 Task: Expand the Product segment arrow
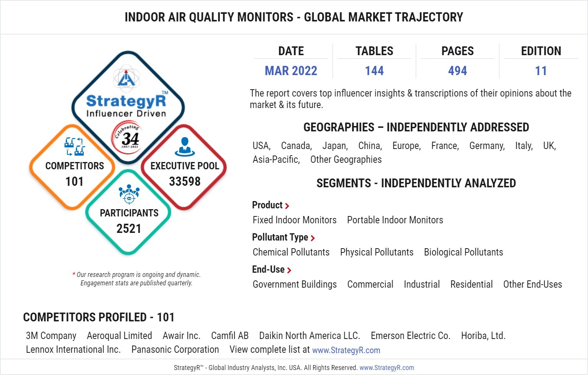(287, 206)
